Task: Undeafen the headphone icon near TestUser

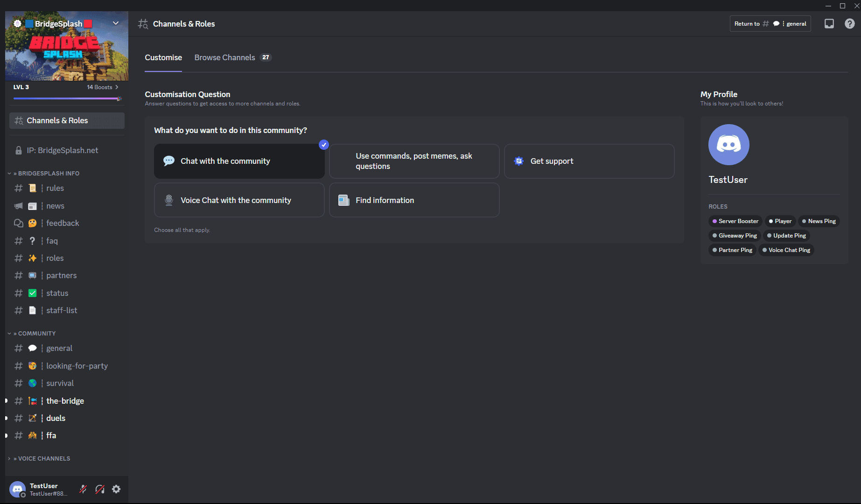Action: tap(99, 489)
